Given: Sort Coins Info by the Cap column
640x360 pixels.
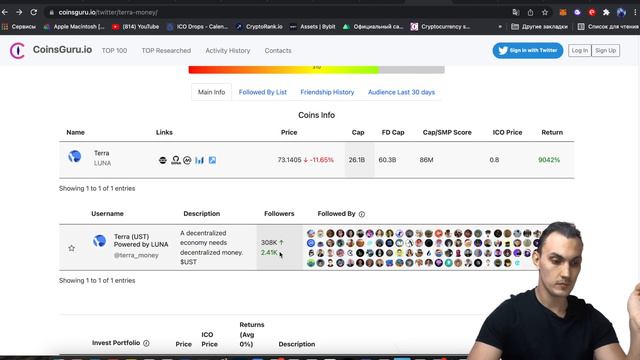Looking at the screenshot, I should [x=358, y=132].
